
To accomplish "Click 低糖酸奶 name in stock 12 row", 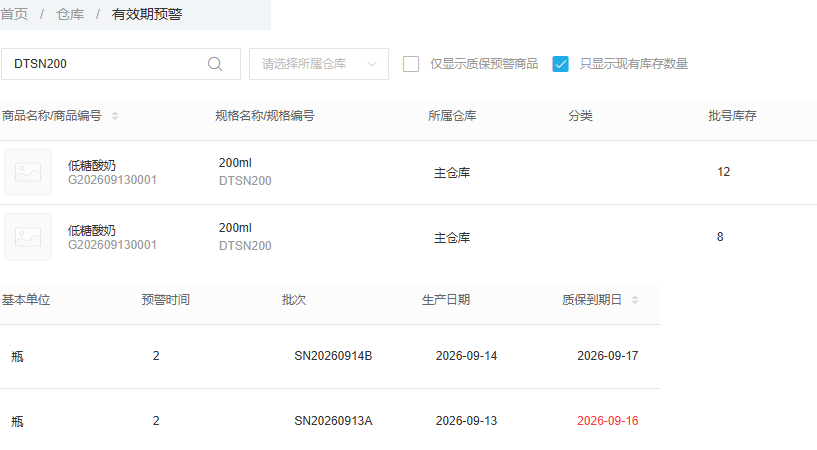I will click(92, 166).
